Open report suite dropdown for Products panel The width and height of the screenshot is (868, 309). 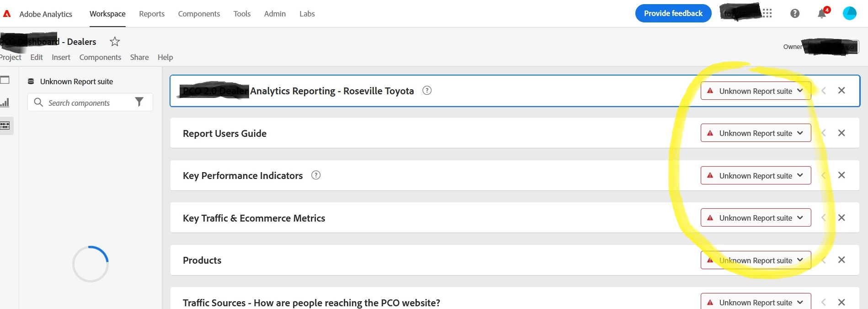click(756, 260)
